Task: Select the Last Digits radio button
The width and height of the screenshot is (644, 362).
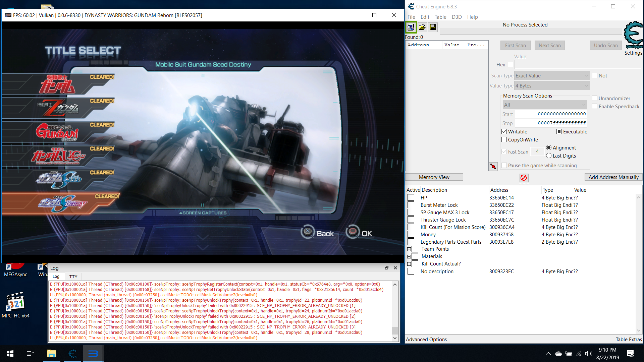Action: pyautogui.click(x=549, y=156)
